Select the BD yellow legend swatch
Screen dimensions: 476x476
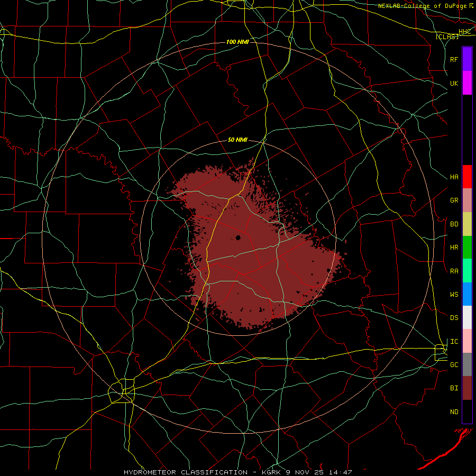[x=467, y=224]
